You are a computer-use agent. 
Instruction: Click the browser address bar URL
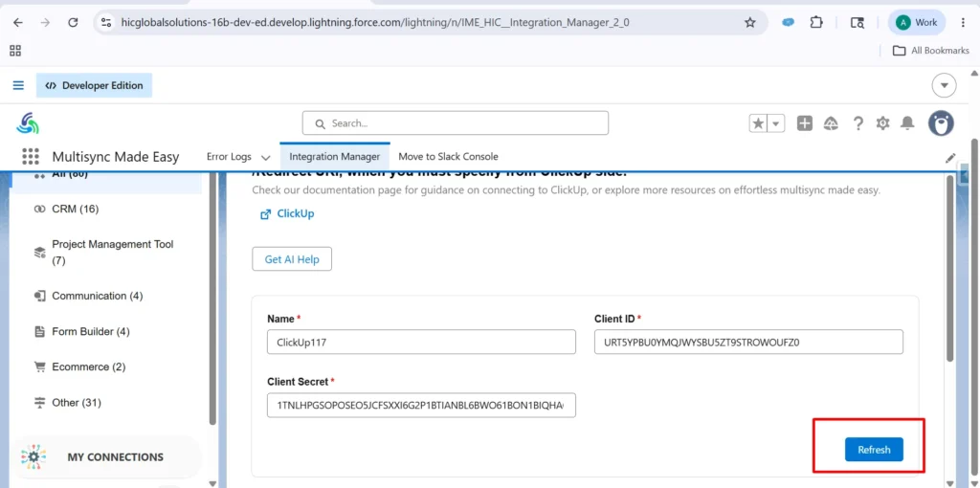point(375,23)
